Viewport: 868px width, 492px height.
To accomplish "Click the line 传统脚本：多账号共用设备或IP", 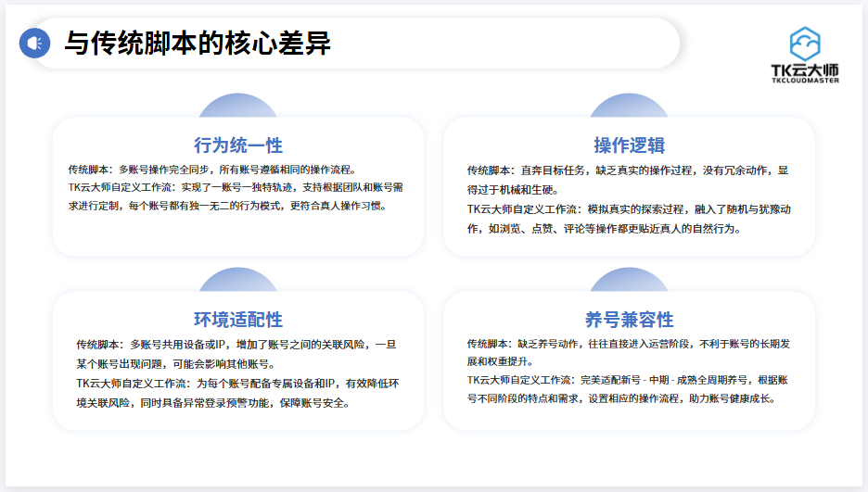I will [236, 345].
